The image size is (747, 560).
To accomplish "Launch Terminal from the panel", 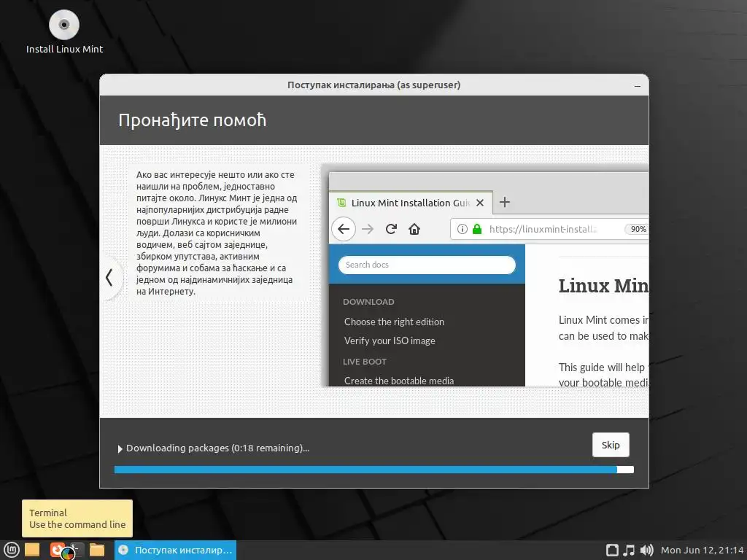I will [x=76, y=550].
